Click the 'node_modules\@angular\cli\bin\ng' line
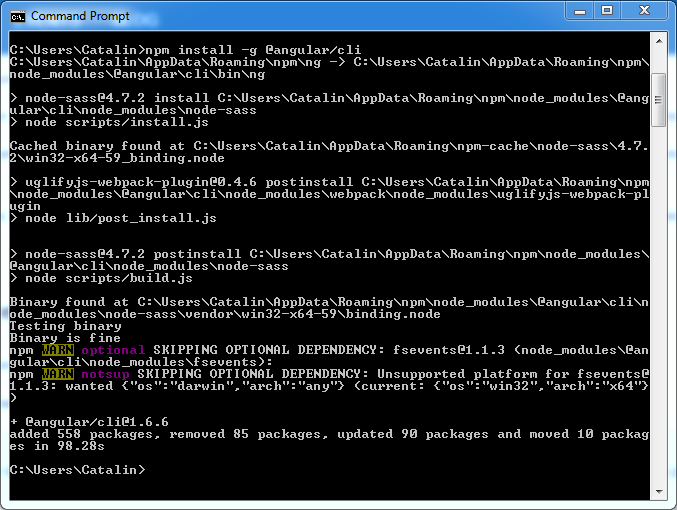The image size is (677, 510). (x=137, y=74)
